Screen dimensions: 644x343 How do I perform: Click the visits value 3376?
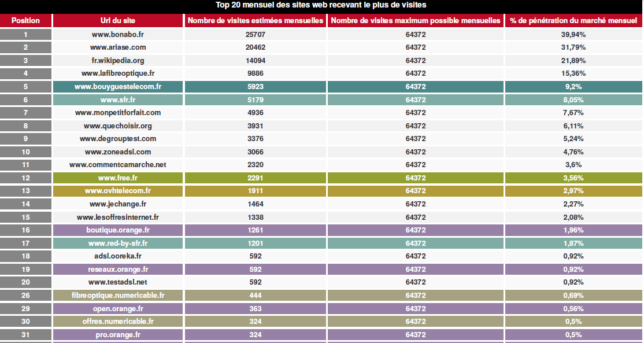point(256,139)
